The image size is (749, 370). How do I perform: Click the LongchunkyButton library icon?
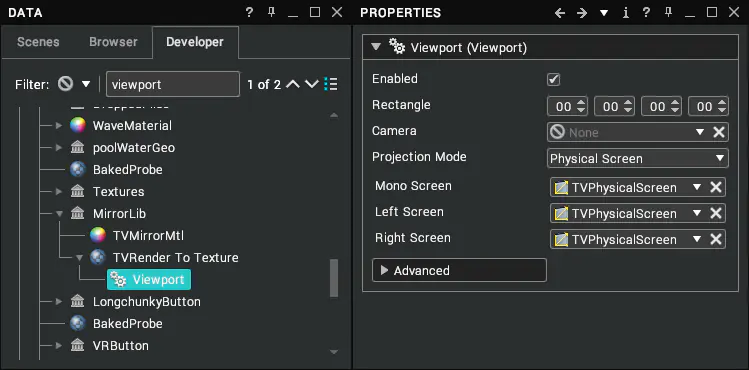[77, 302]
